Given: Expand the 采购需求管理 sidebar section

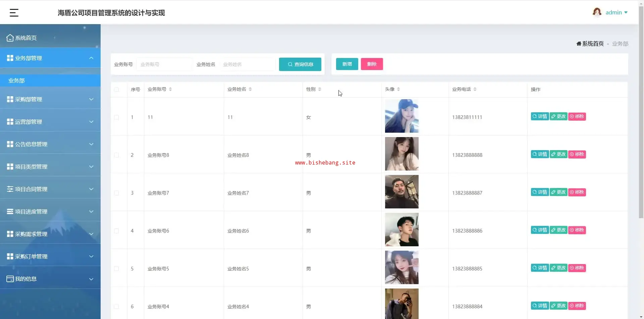Looking at the screenshot, I should click(50, 234).
